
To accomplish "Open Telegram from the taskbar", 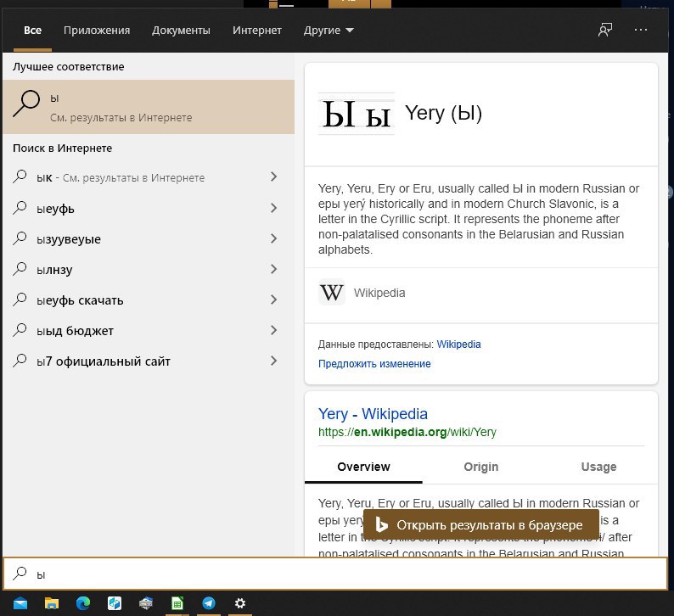I will click(x=209, y=603).
